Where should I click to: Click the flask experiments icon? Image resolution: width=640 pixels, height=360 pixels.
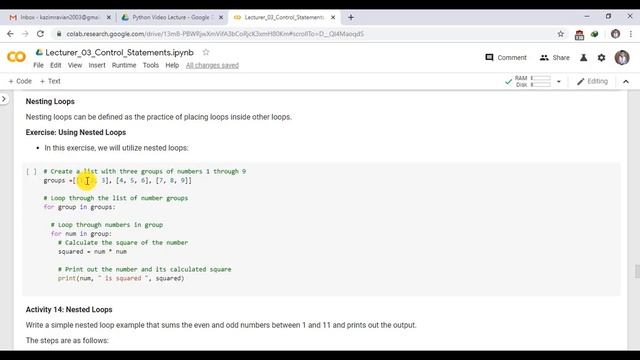pyautogui.click(x=584, y=58)
